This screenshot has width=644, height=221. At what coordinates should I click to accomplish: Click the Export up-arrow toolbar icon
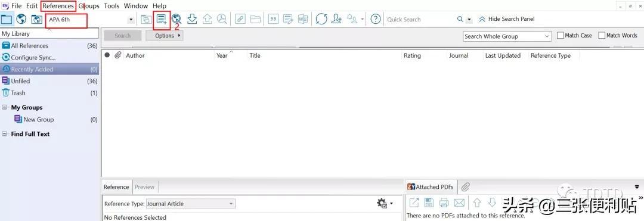(207, 19)
